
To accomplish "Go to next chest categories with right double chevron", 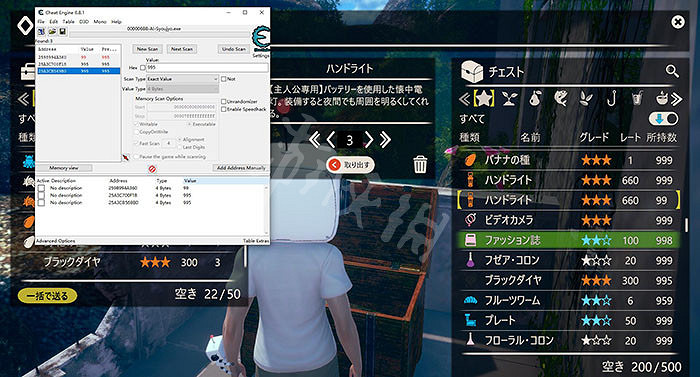I will pos(676,99).
